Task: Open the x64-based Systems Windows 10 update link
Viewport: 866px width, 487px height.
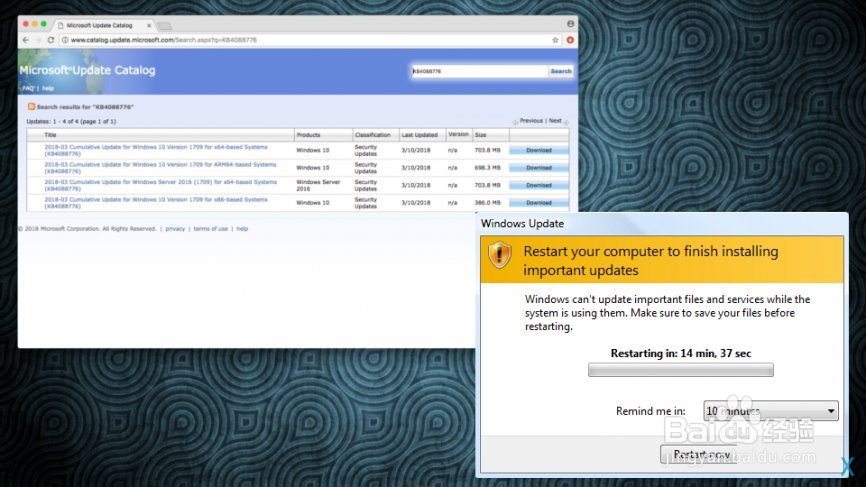Action: (156, 150)
